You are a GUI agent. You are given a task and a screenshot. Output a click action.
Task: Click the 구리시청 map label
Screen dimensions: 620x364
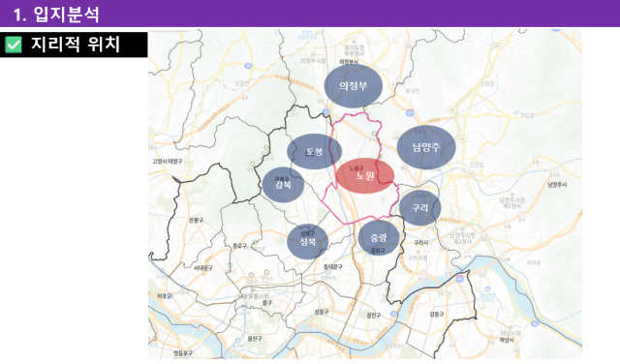[418, 258]
